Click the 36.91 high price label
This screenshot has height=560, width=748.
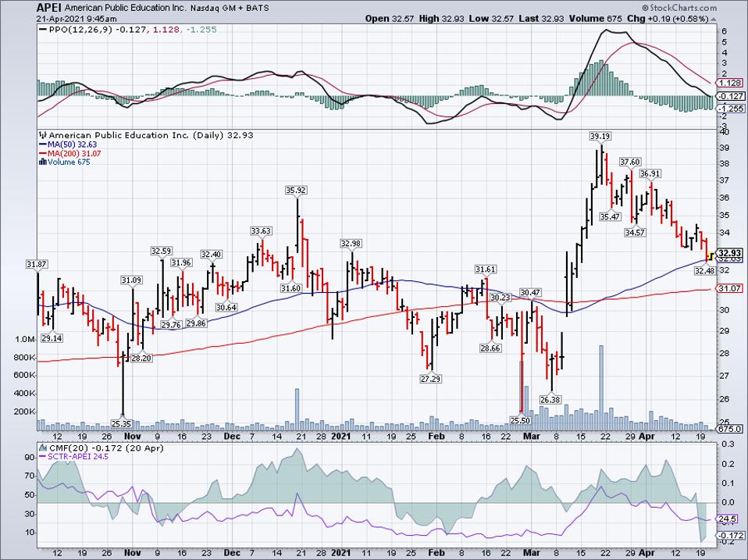(x=650, y=174)
